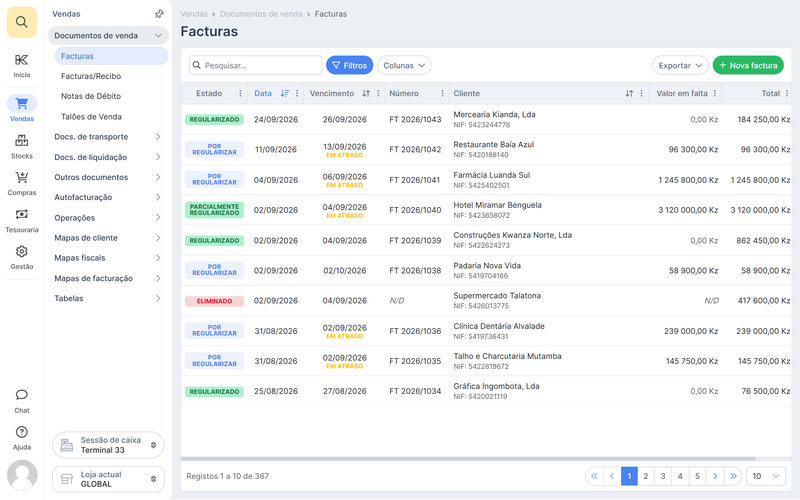
Task: Focus the Pesquisar search field
Action: pyautogui.click(x=256, y=65)
